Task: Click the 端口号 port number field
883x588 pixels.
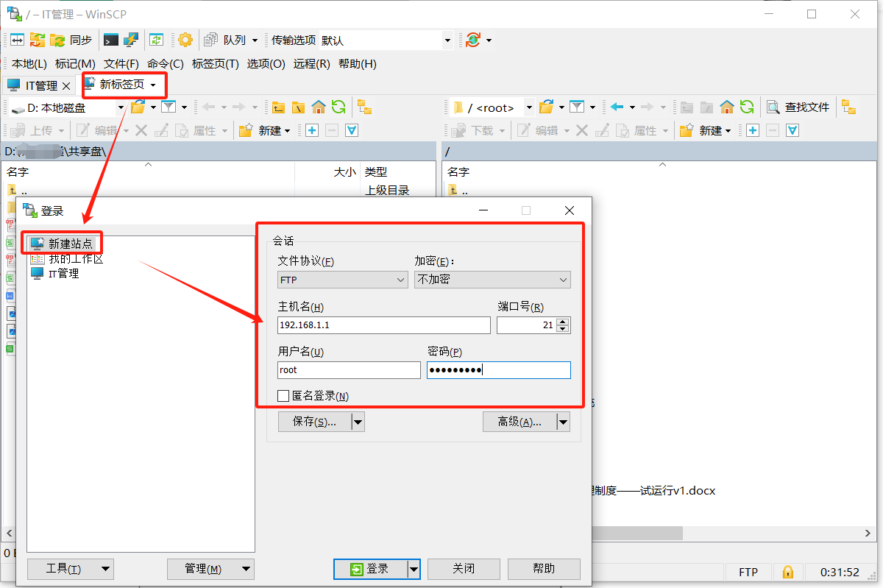Action: click(526, 325)
